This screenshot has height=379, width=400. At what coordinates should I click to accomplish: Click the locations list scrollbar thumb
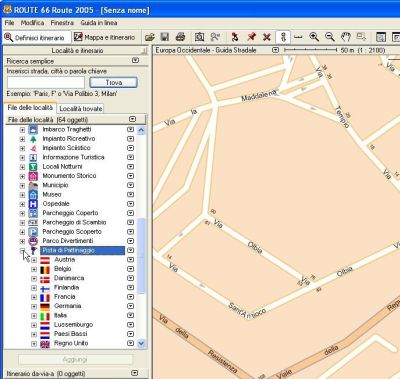coord(141,256)
